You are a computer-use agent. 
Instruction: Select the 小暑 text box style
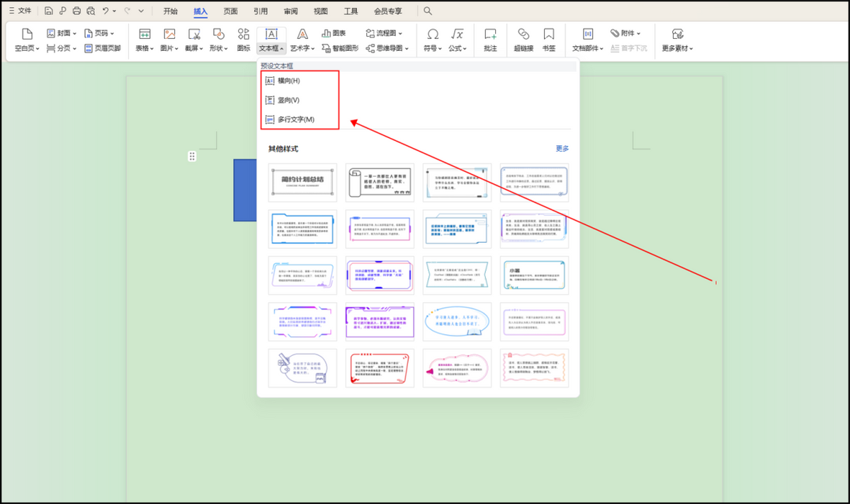pos(533,275)
